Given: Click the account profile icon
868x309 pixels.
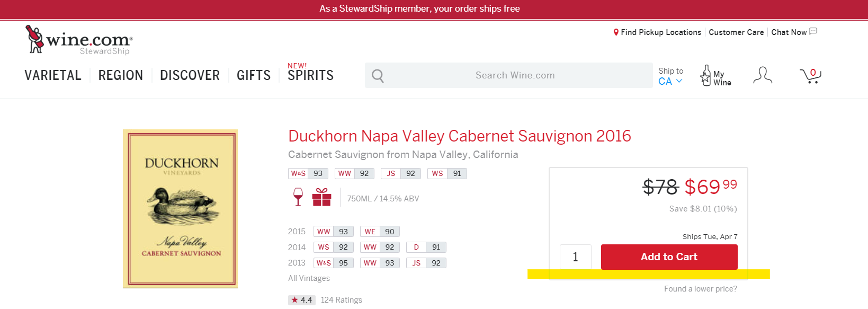Looking at the screenshot, I should (763, 75).
